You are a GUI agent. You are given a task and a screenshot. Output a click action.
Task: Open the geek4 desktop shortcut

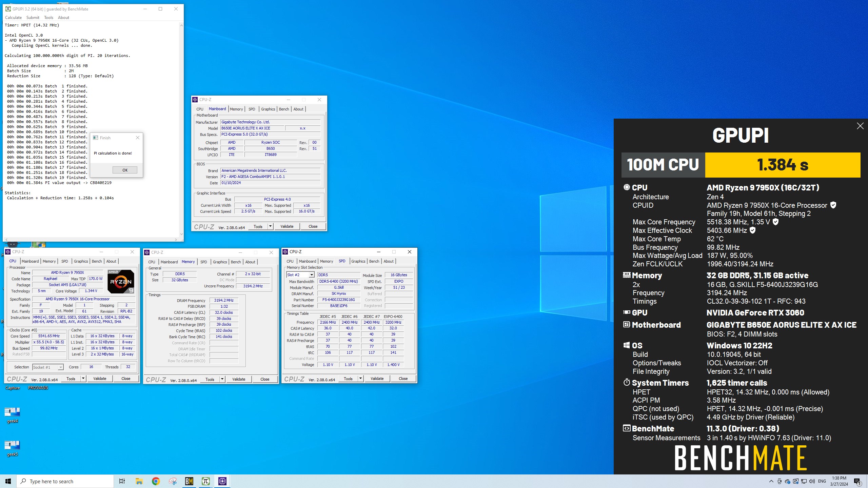12,415
